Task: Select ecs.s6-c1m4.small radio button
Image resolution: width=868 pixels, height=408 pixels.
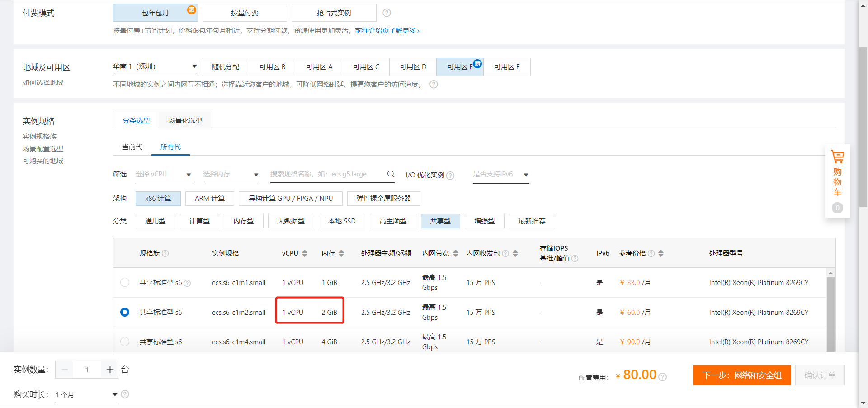Action: click(125, 342)
